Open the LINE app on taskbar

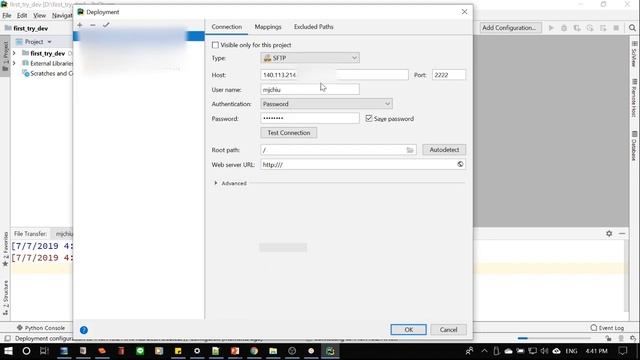coord(140,351)
